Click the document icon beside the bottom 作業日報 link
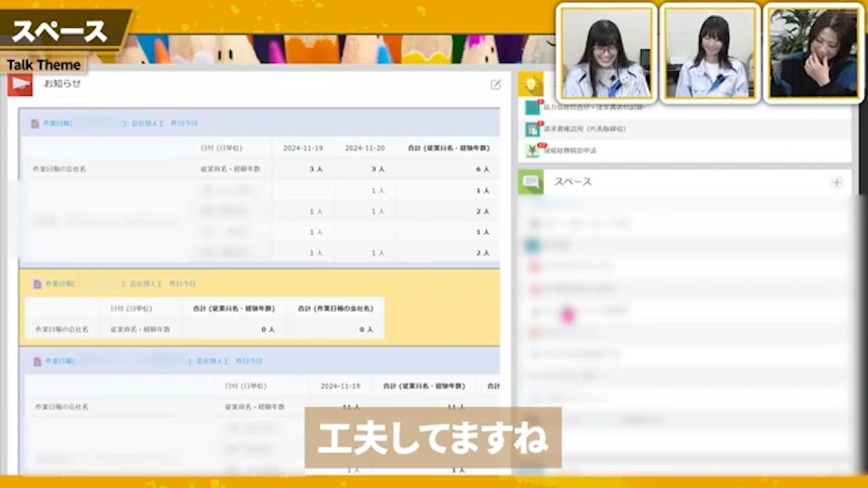 36,360
